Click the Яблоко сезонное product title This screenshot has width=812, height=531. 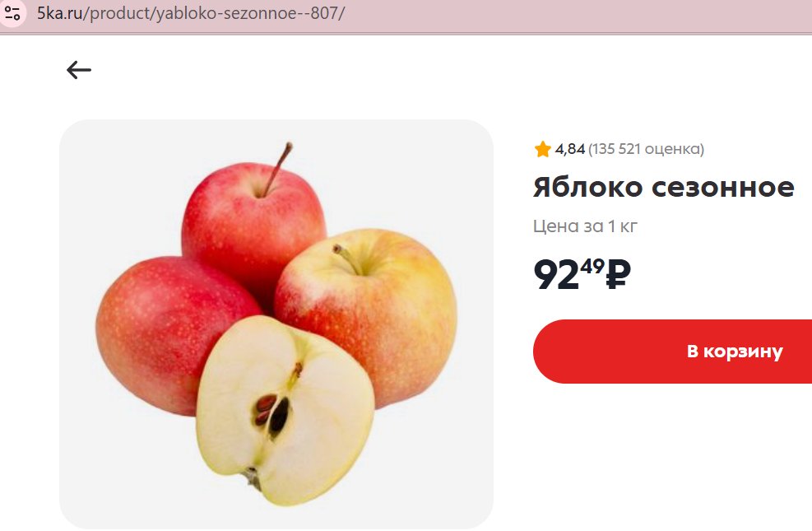pyautogui.click(x=663, y=187)
